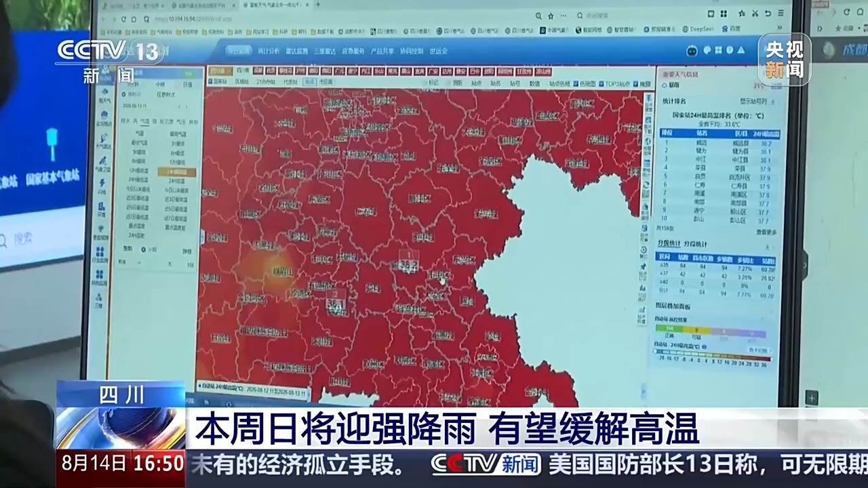Open the 雷达监测 top menu

point(298,51)
